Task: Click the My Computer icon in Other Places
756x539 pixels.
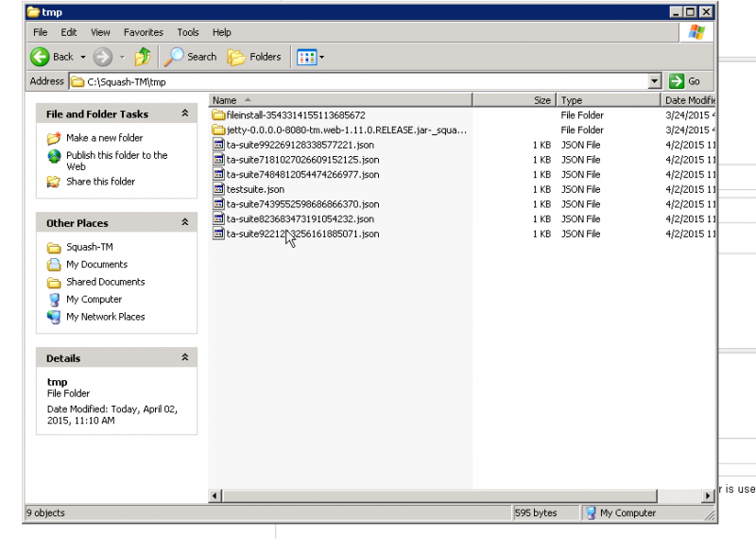Action: (x=55, y=300)
